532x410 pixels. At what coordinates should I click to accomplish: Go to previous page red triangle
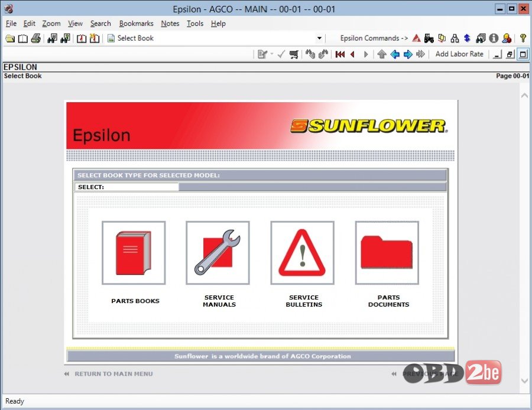(353, 54)
